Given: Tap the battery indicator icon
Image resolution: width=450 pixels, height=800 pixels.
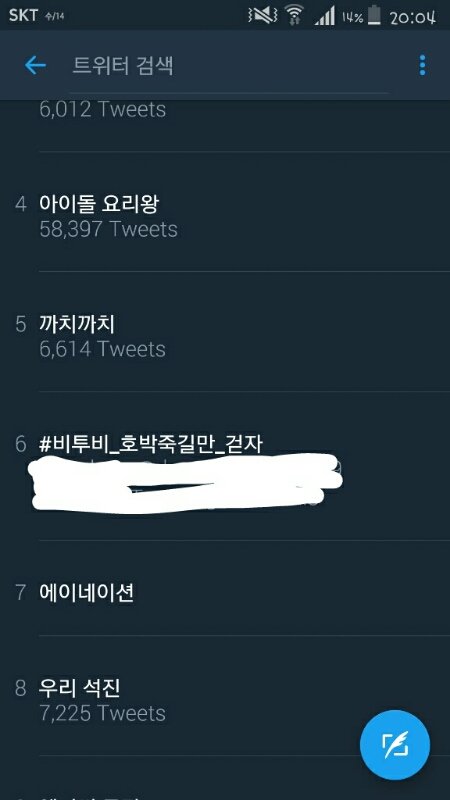Looking at the screenshot, I should pyautogui.click(x=374, y=15).
